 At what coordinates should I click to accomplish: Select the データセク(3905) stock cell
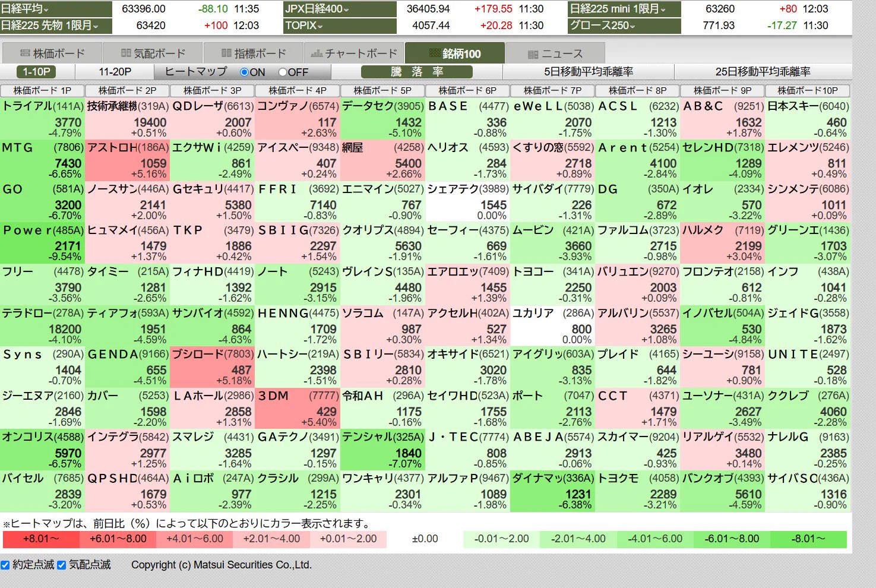(x=382, y=119)
